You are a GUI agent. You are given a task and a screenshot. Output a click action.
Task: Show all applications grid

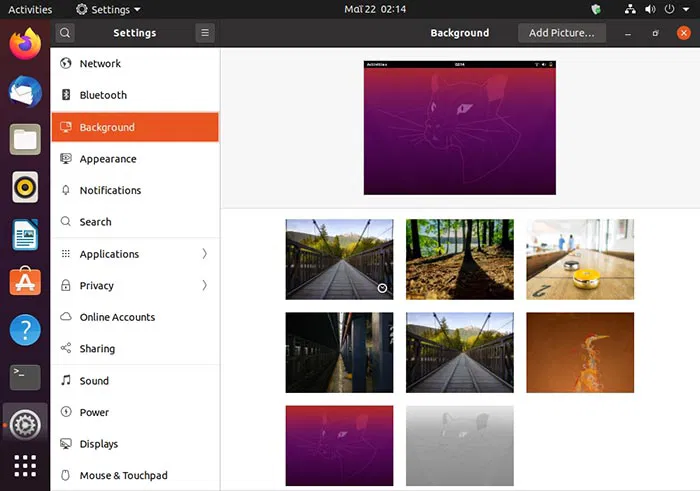click(25, 466)
